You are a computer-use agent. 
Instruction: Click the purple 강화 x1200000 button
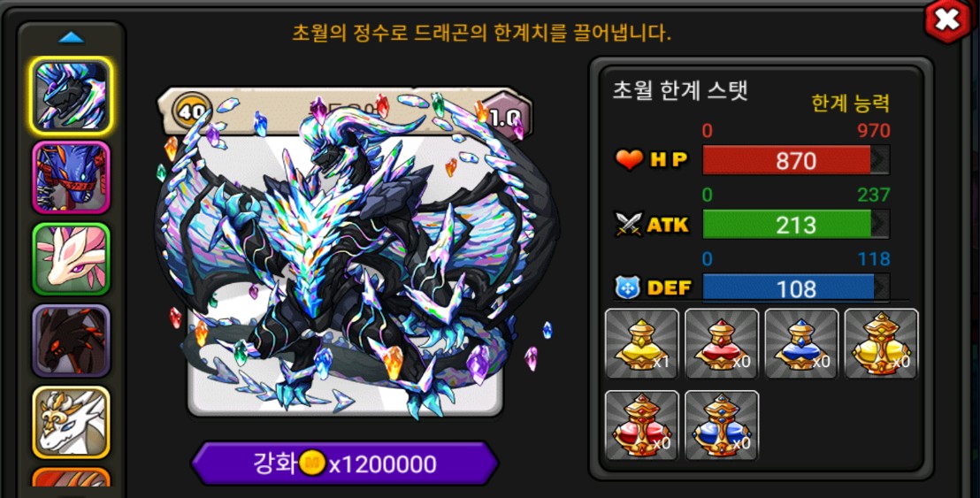coord(344,464)
